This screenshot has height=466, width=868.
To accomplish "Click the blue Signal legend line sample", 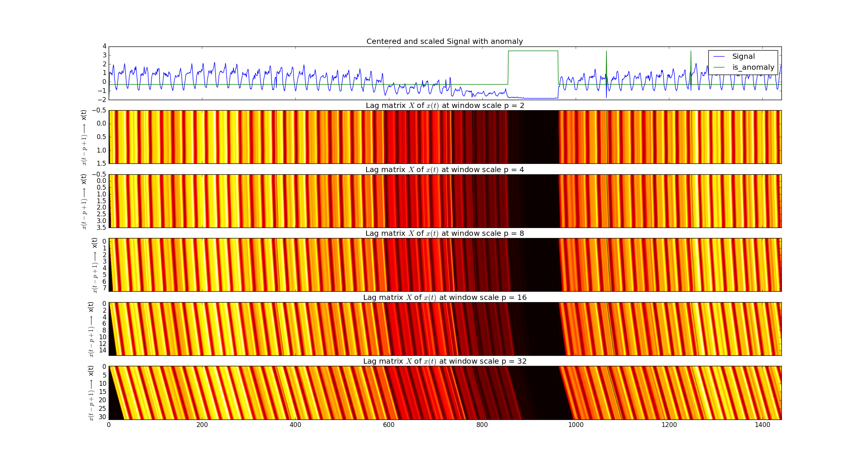I will (720, 57).
